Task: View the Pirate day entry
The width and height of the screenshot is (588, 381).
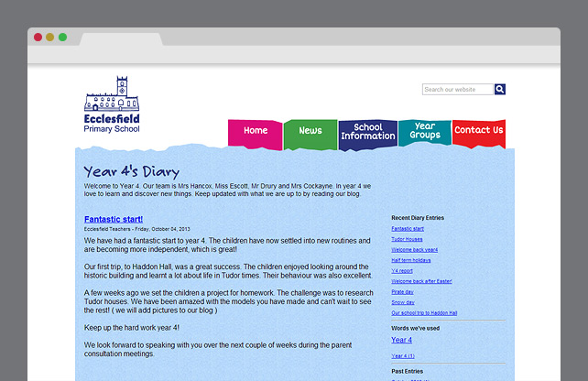Action: point(403,291)
